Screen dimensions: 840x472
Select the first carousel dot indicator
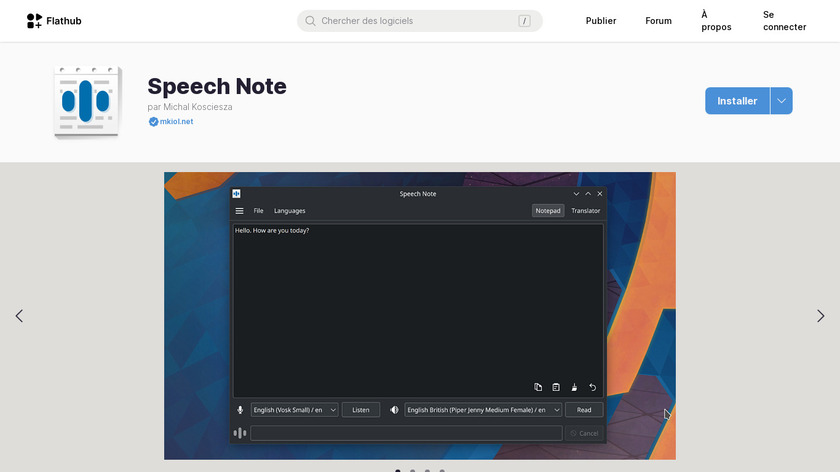[398, 470]
